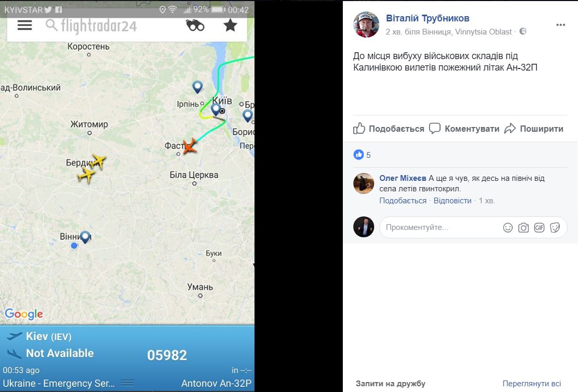Click the Подобається like button

(388, 129)
